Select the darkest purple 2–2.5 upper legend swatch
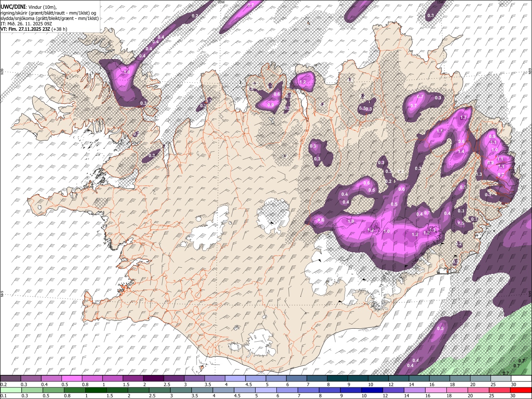 click(x=153, y=379)
